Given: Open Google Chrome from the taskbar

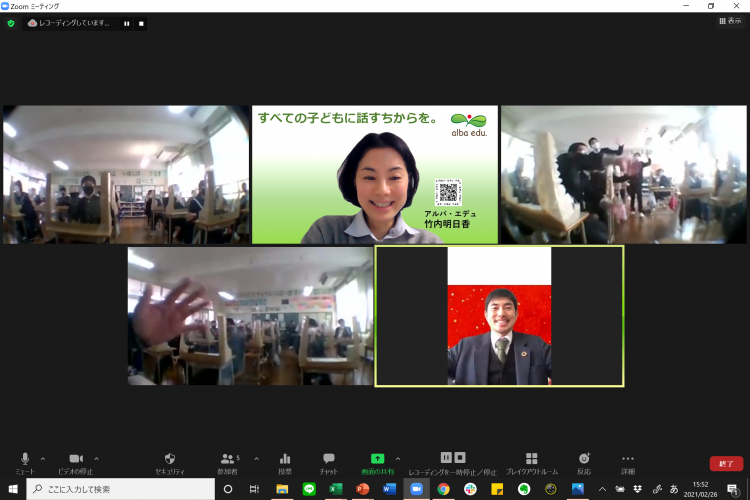Looking at the screenshot, I should (443, 489).
